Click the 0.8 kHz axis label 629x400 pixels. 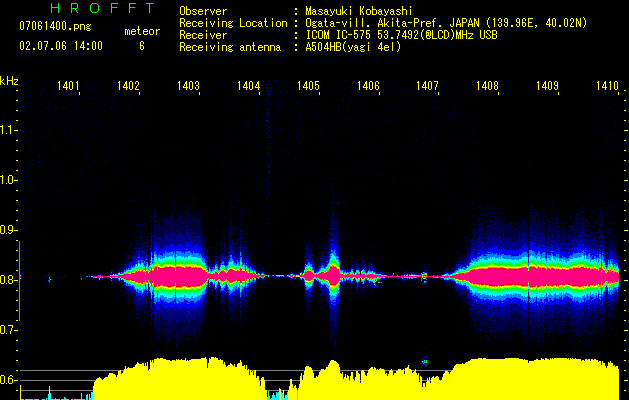click(x=8, y=280)
